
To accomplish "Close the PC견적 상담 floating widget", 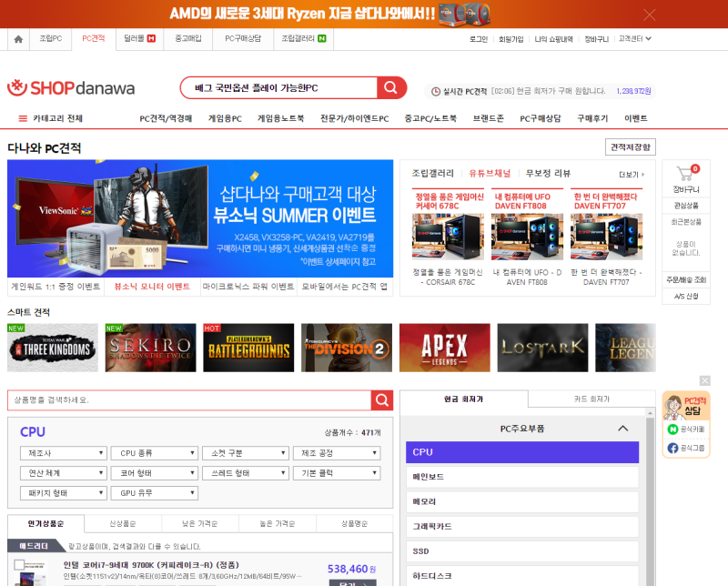I will coord(704,380).
